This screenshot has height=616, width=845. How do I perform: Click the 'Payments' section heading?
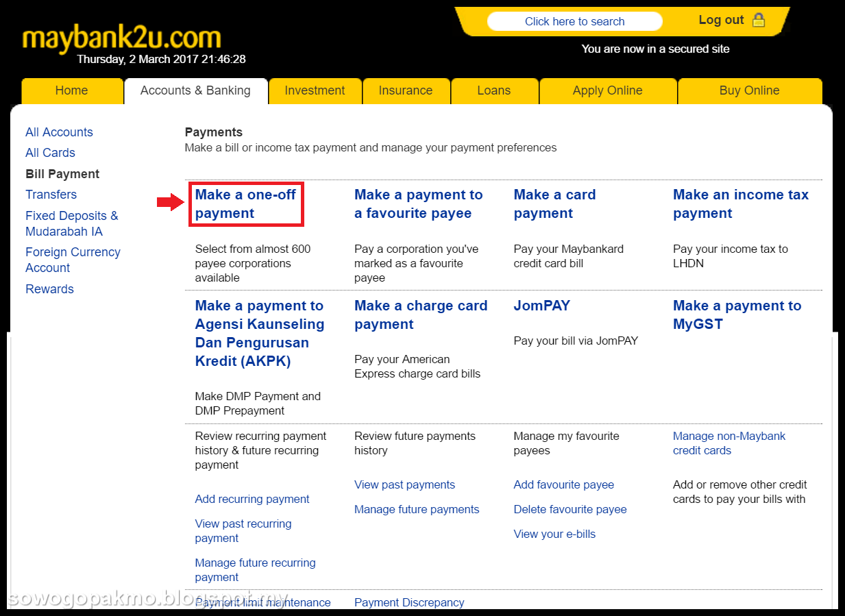(x=214, y=132)
